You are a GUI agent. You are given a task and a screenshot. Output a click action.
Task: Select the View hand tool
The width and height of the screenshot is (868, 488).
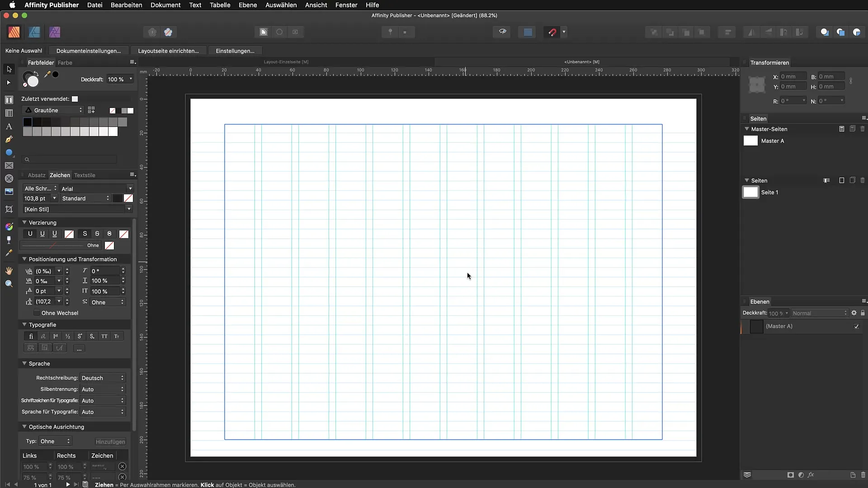coord(9,271)
